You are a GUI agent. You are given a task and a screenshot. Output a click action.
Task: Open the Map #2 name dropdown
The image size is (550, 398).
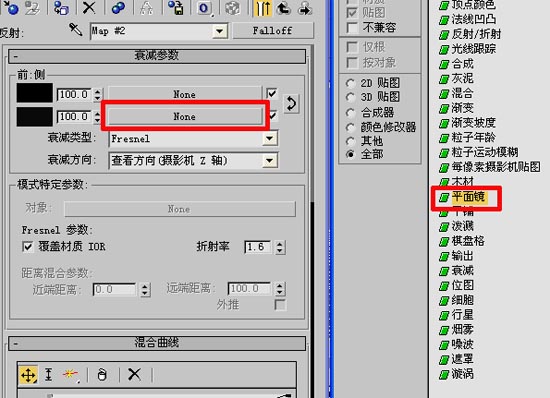coord(220,31)
